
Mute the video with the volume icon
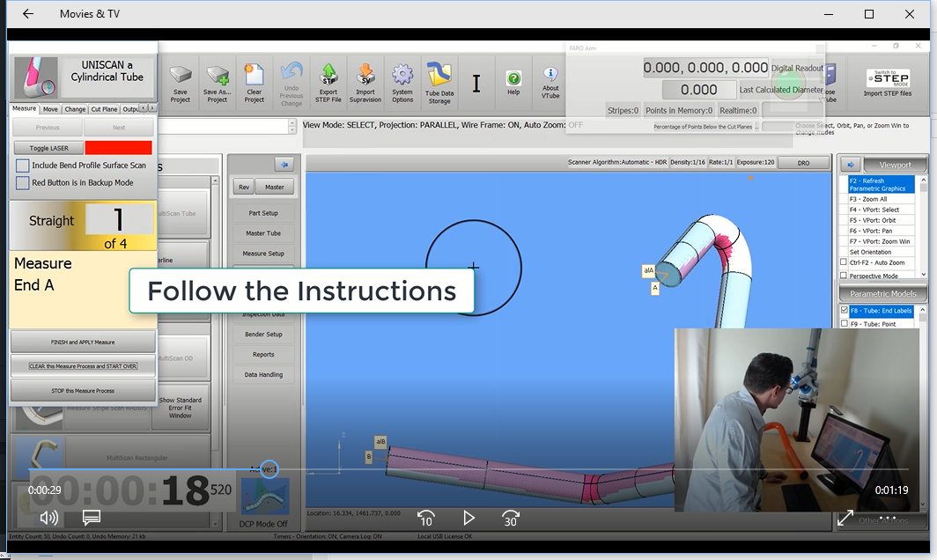tap(48, 518)
